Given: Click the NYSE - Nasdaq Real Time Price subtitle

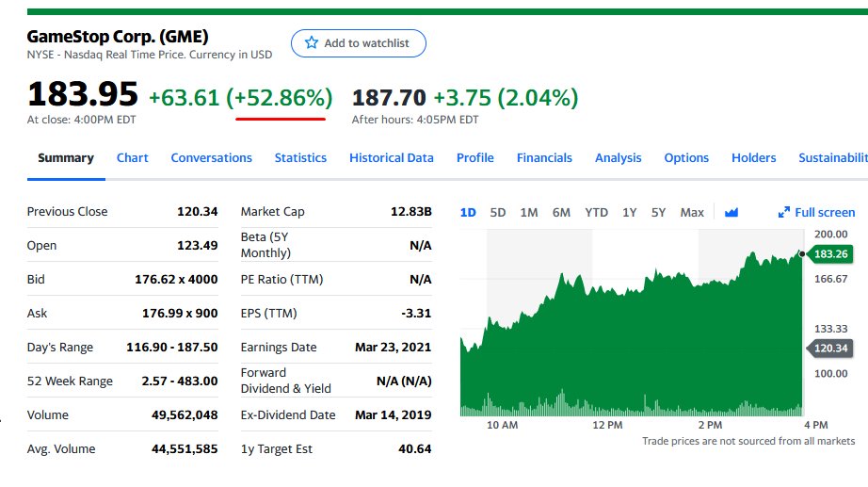Looking at the screenshot, I should [x=150, y=55].
